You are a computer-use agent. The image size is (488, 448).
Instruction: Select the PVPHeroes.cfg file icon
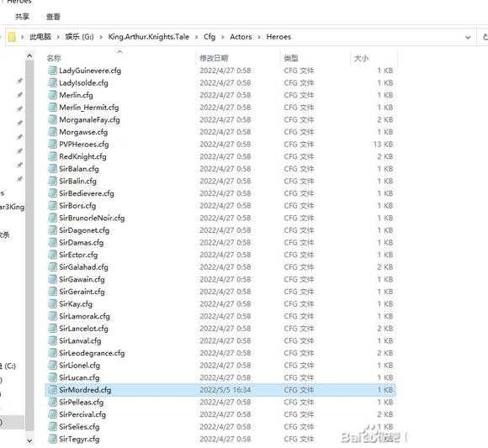pos(52,145)
